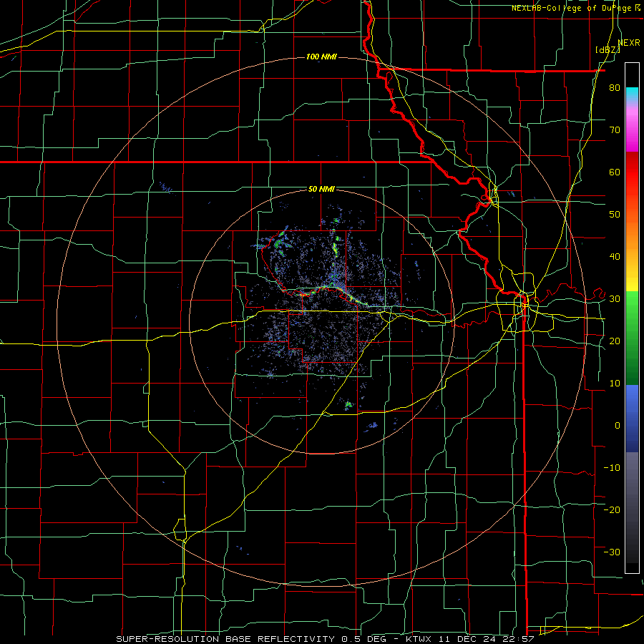
Task: Click the orange segment of the color bar
Action: [x=632, y=236]
